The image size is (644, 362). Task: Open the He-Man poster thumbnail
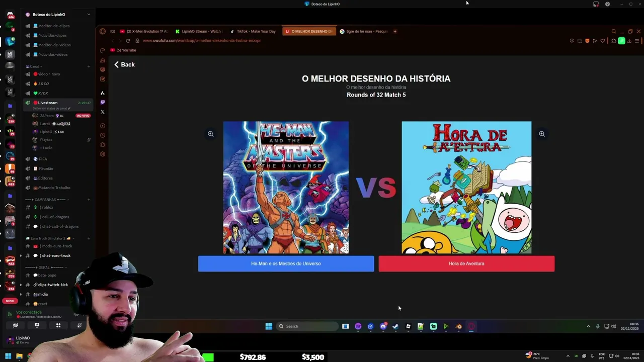286,188
